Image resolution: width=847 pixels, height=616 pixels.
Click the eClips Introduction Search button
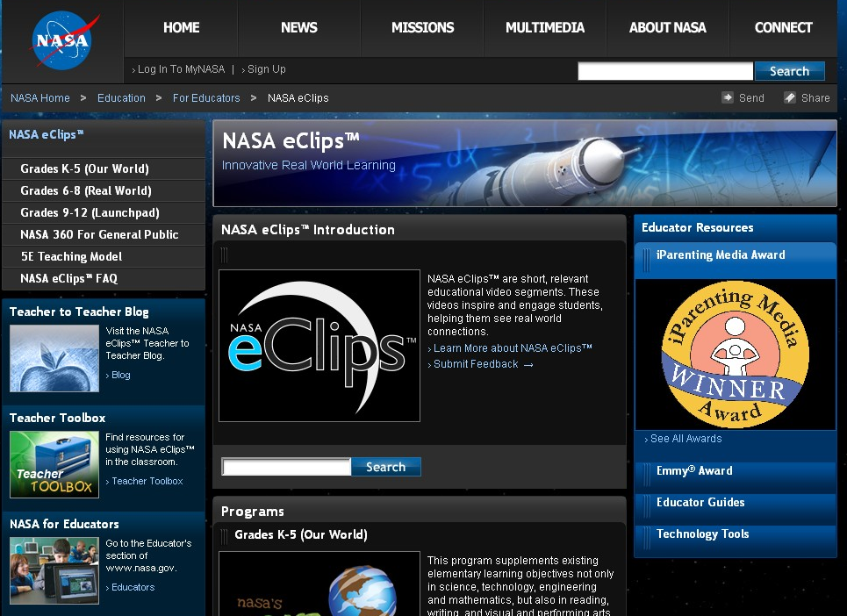(385, 467)
